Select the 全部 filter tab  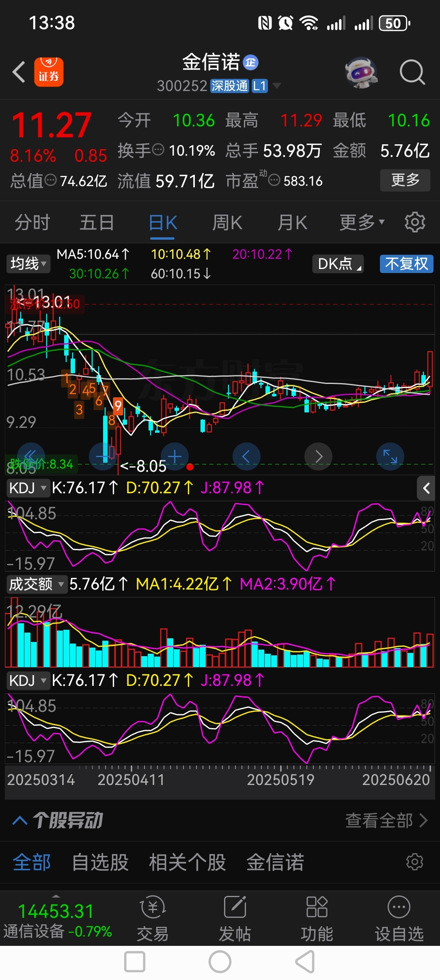32,862
